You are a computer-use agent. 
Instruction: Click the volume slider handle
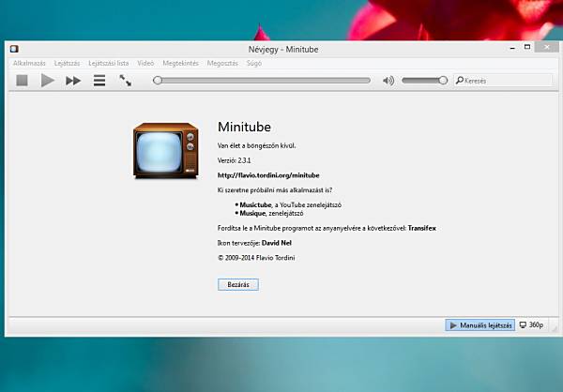[x=443, y=81]
